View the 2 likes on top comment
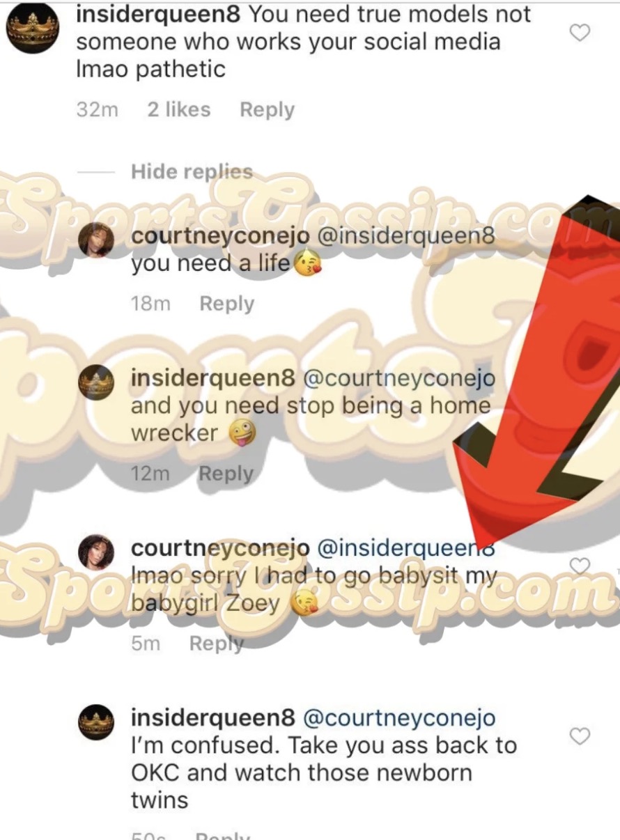The width and height of the screenshot is (620, 840). pyautogui.click(x=179, y=110)
